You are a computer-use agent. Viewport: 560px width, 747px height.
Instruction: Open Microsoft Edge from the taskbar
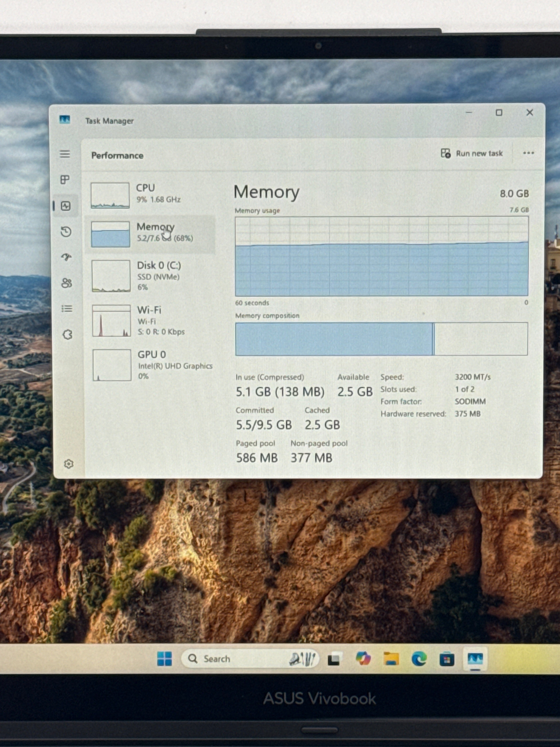tap(419, 658)
